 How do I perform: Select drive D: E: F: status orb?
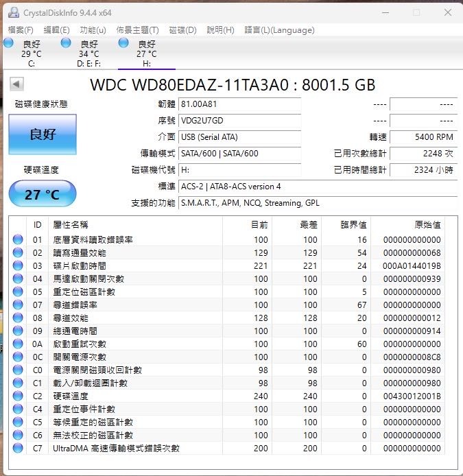[x=66, y=43]
